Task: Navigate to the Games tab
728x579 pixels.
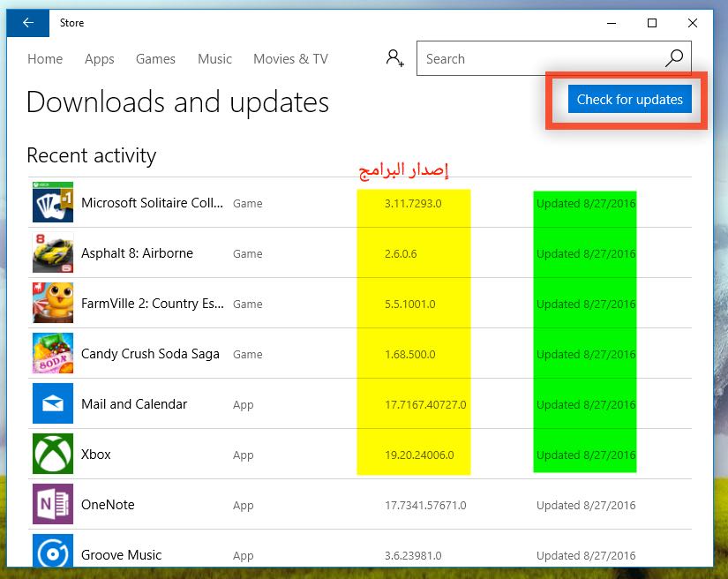Action: pyautogui.click(x=155, y=59)
